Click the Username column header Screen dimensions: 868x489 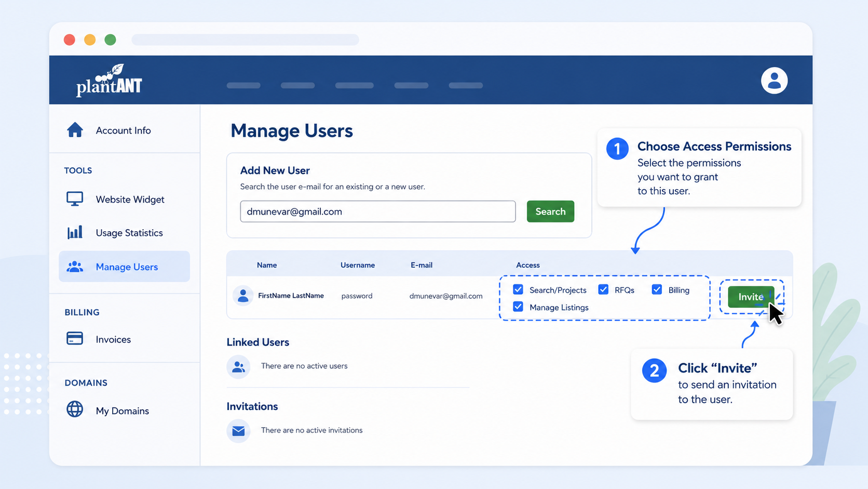point(358,265)
